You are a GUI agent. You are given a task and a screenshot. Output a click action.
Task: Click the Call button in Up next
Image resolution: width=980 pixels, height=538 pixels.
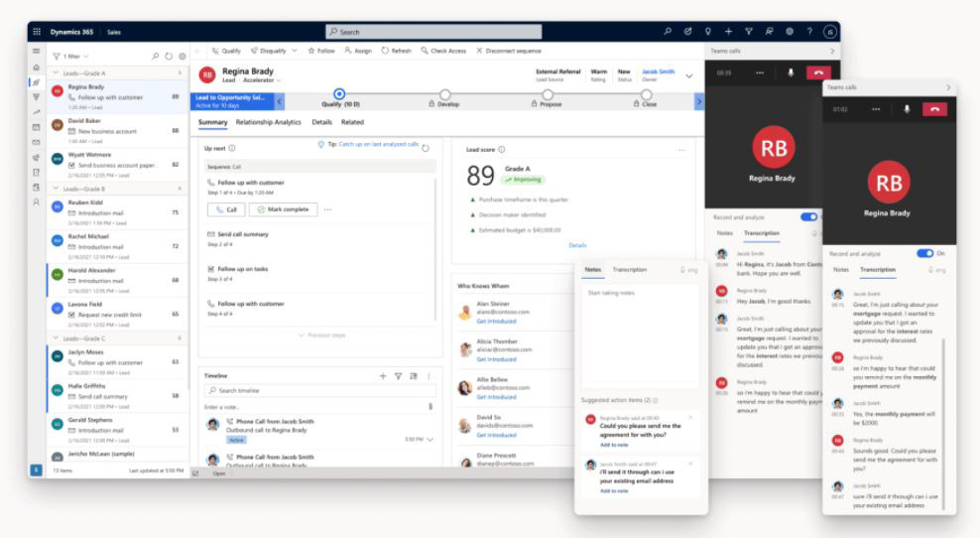coord(226,209)
